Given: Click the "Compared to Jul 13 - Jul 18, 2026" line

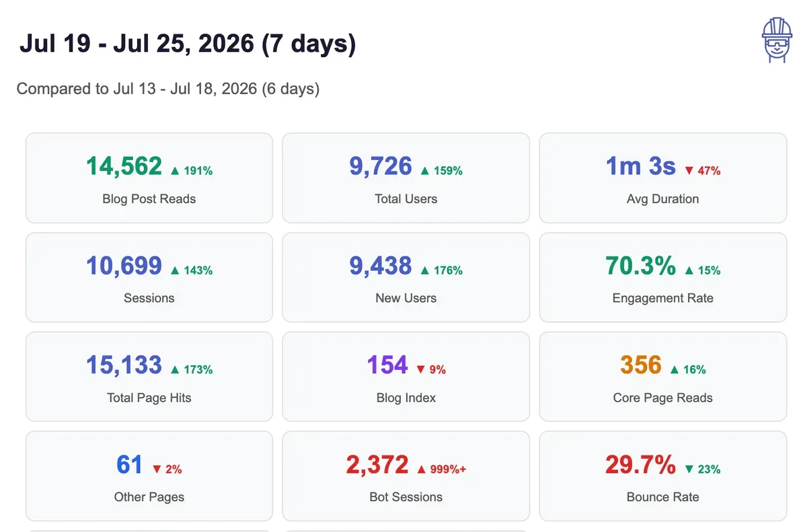Looking at the screenshot, I should [x=167, y=89].
